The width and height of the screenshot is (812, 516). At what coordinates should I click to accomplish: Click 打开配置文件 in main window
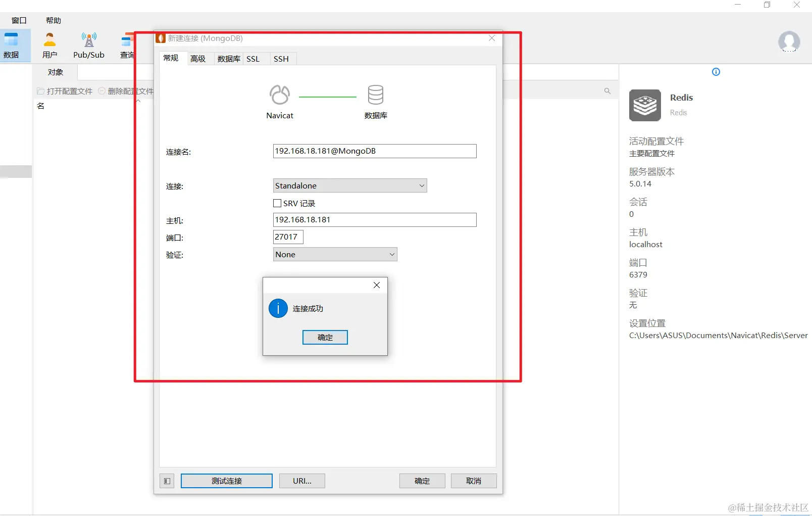pos(65,91)
